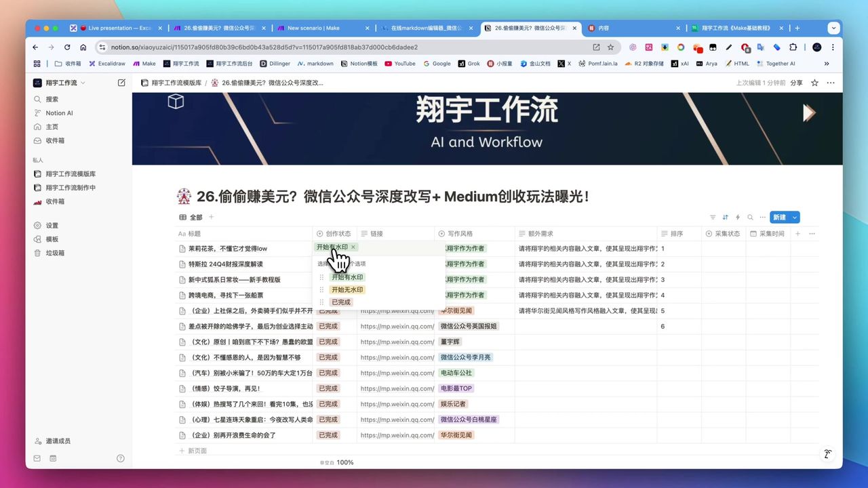Open the 全部 view selector
The width and height of the screenshot is (868, 488).
pos(196,217)
